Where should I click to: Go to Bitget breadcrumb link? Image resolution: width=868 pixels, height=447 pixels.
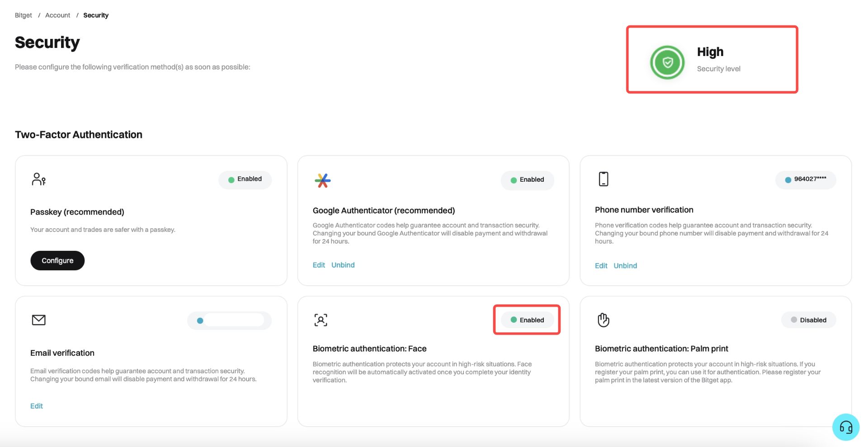point(24,15)
